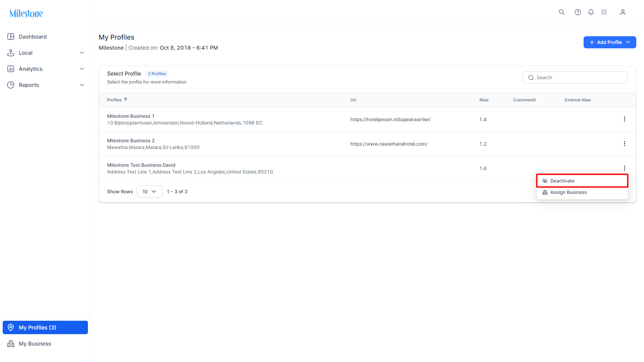Click alias value 1.2
Viewport: 644px width, 362px height.
(483, 144)
